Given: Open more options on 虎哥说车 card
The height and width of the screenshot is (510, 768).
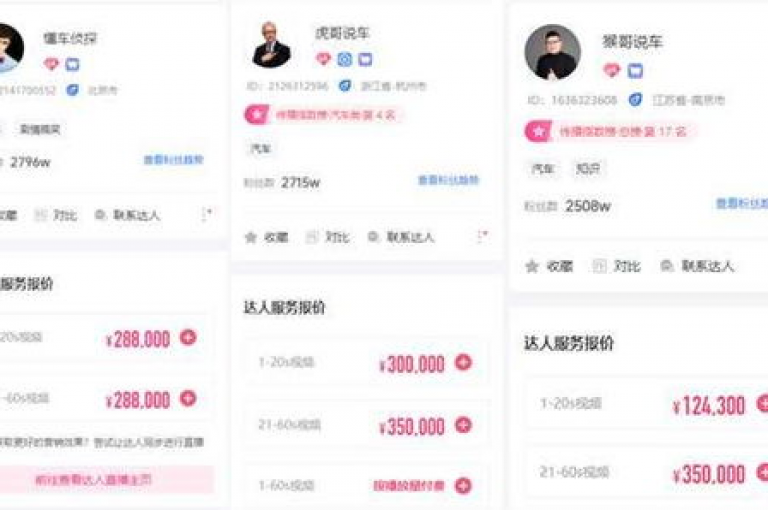Looking at the screenshot, I should click(482, 237).
